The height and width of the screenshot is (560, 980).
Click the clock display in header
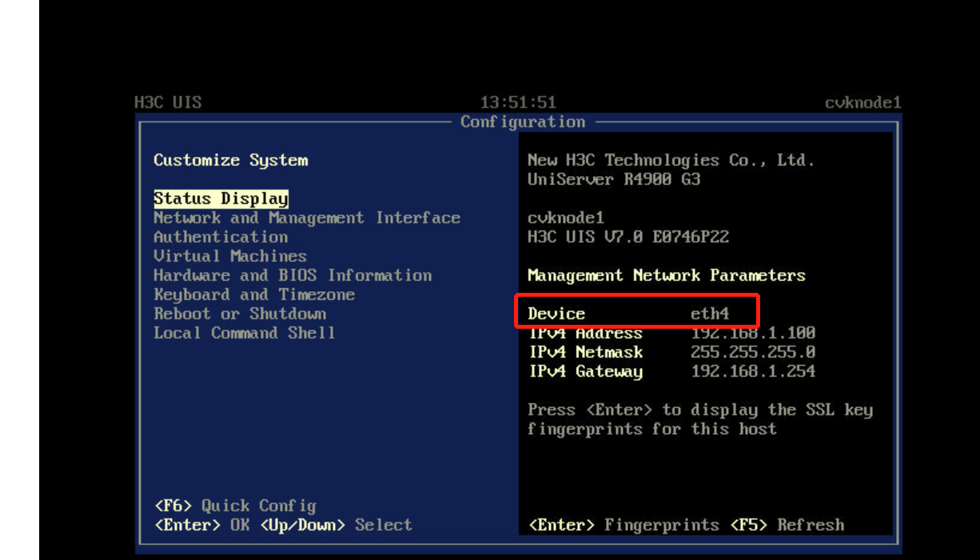coord(518,102)
